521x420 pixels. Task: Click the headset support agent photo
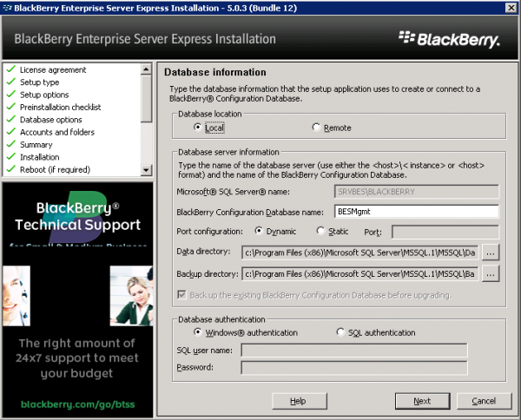click(16, 296)
